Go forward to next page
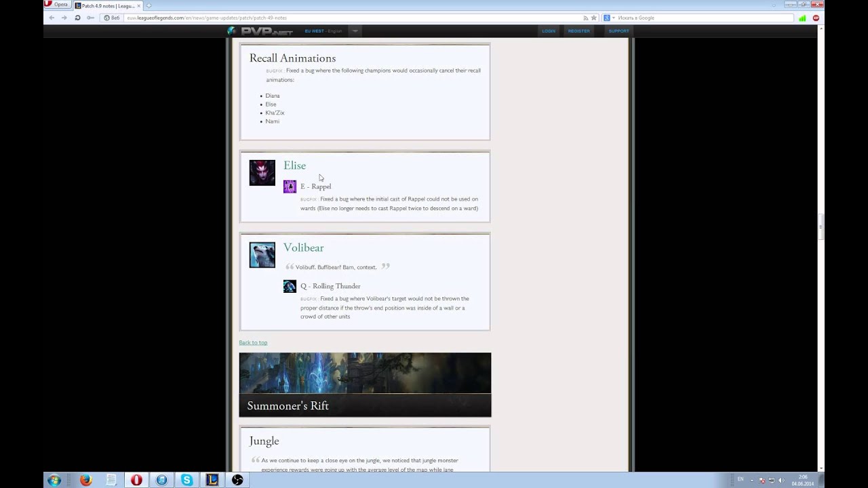 click(x=64, y=18)
